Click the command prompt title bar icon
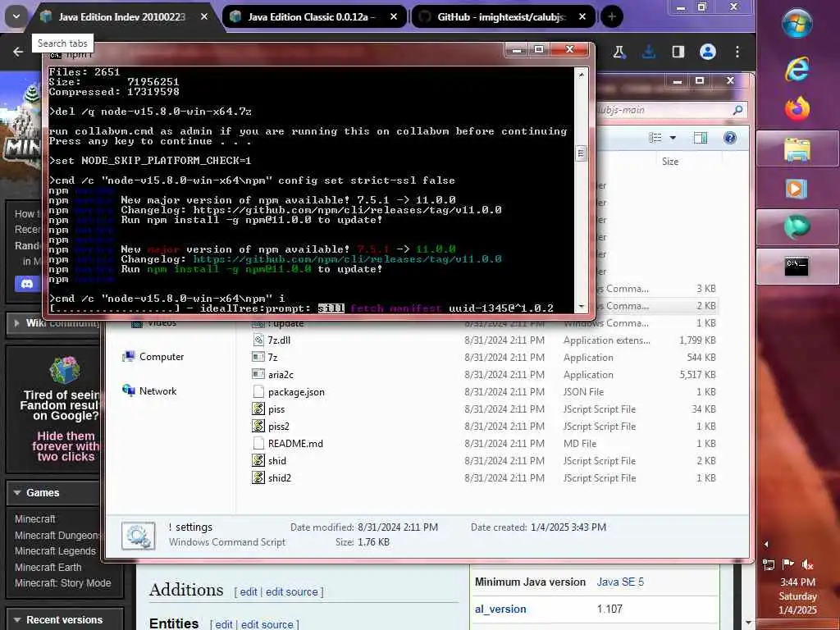The width and height of the screenshot is (840, 630). (x=56, y=55)
